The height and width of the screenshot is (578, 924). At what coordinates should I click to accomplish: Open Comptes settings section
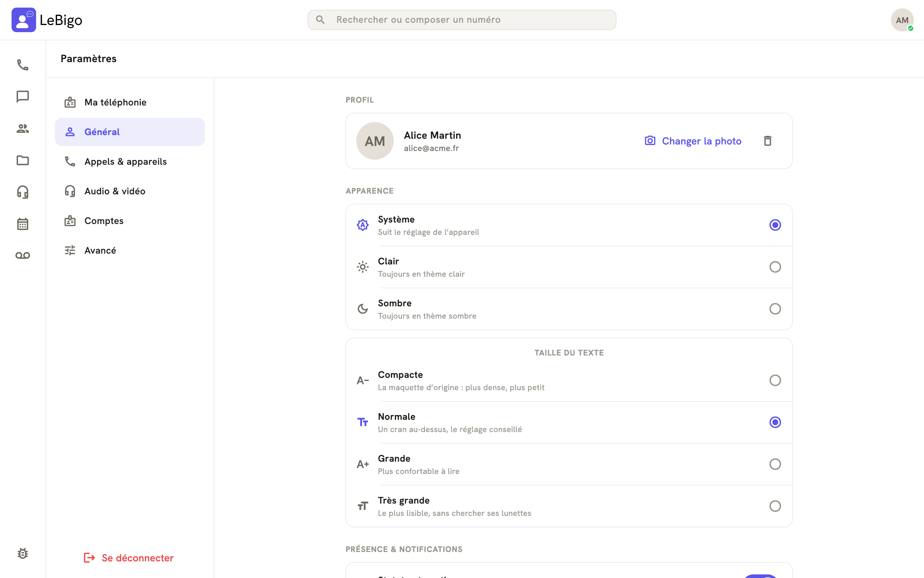130,221
